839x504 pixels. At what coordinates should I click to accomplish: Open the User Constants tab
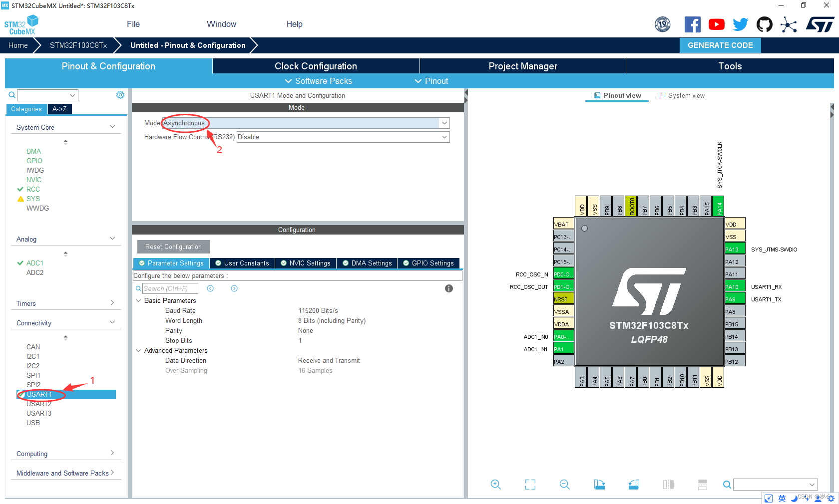(x=242, y=263)
